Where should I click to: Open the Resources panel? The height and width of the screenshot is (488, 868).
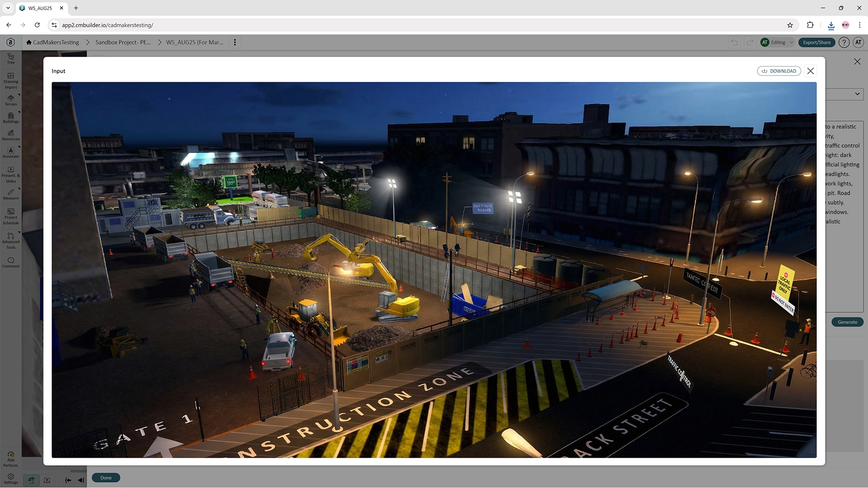(x=10, y=135)
